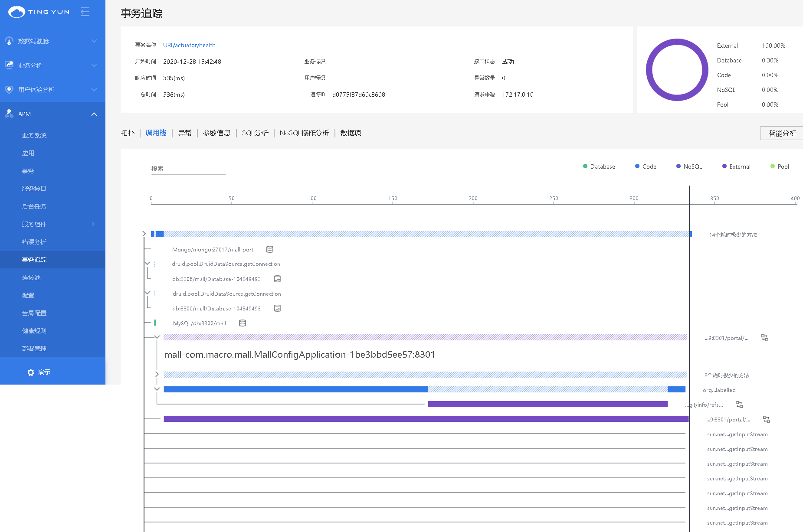The width and height of the screenshot is (803, 532).
Task: Click the 智能分析 button
Action: [x=782, y=133]
